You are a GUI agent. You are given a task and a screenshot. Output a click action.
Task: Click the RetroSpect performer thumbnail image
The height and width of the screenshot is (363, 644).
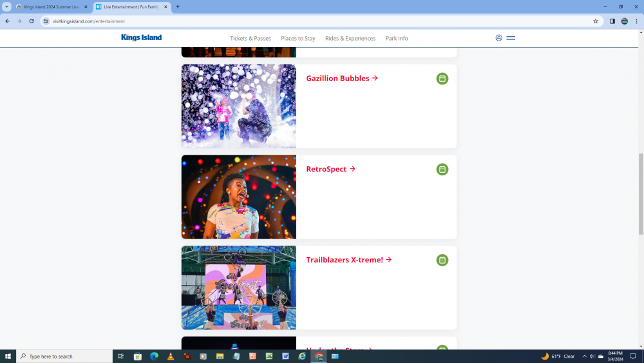click(238, 197)
